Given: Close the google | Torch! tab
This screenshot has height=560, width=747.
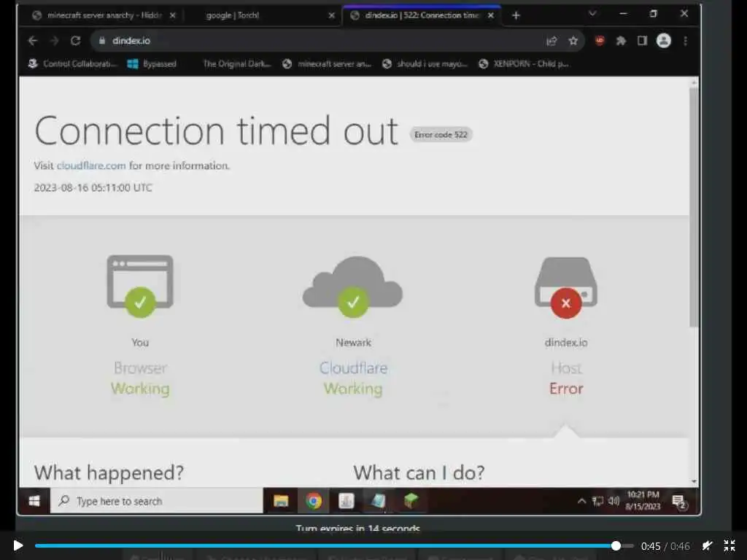Looking at the screenshot, I should [332, 15].
